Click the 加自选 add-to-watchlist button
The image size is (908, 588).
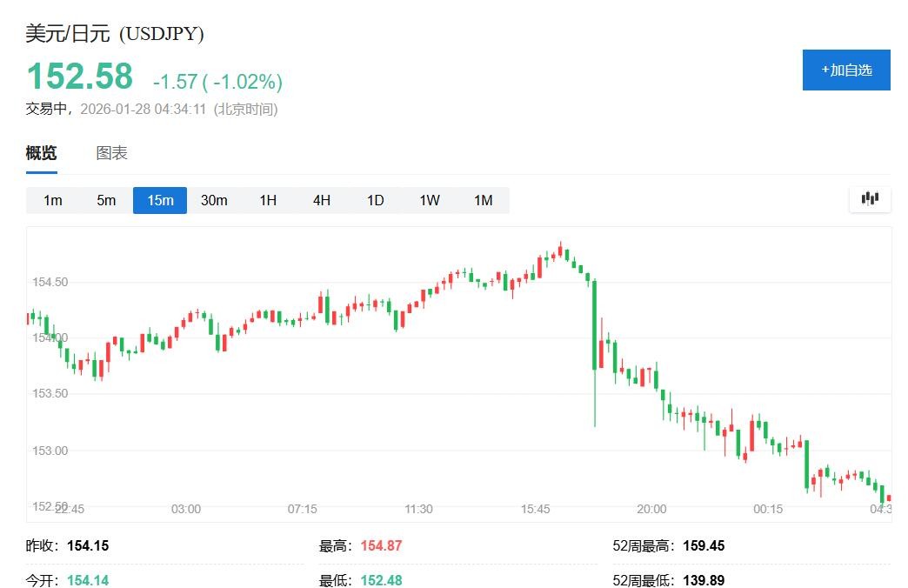846,70
